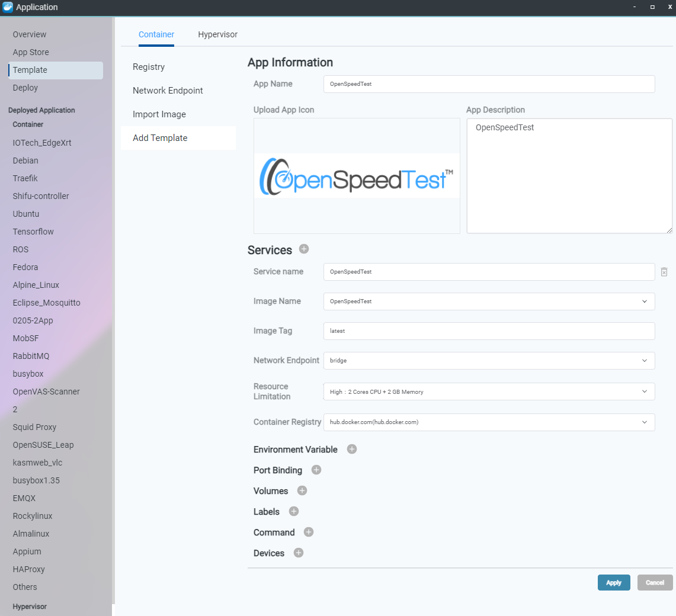The image size is (676, 616).
Task: Open Traefik deployed container
Action: [25, 178]
